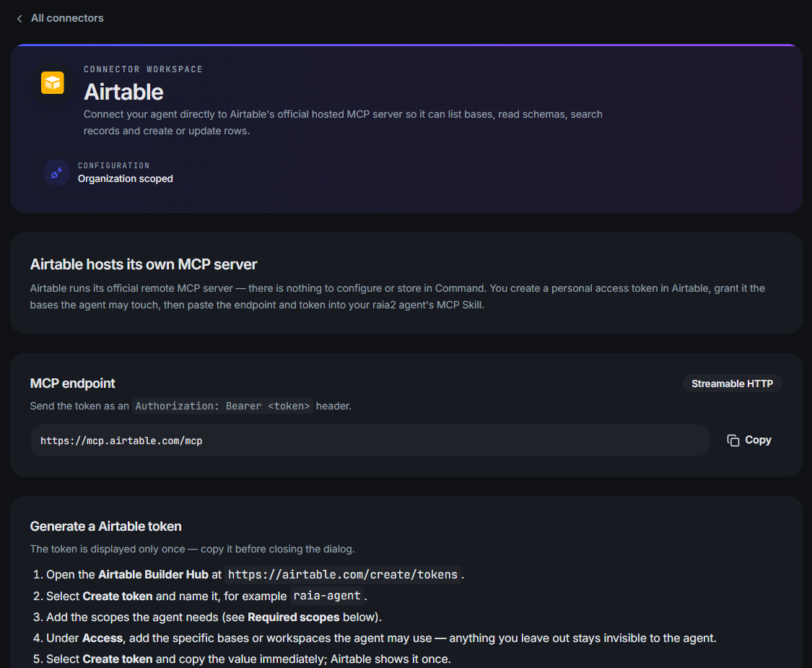
Task: Click the connector description starting 'Connect your agent'
Action: (x=343, y=123)
